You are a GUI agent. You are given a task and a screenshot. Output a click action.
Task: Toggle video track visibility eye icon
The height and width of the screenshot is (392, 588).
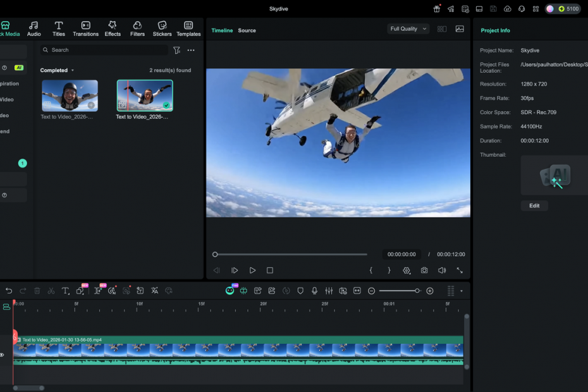click(x=2, y=355)
